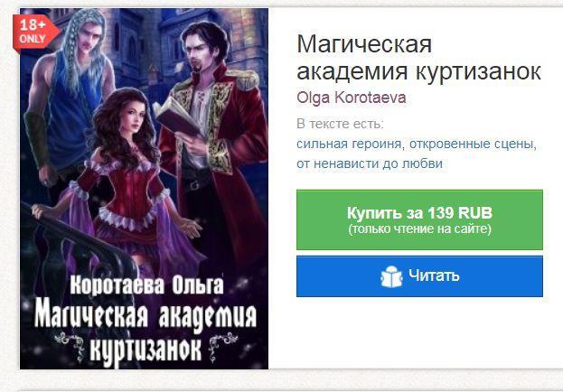Click the right ornament flourish beside cover word куртизанок
Screen dimensions: 563x392
tap(223, 341)
